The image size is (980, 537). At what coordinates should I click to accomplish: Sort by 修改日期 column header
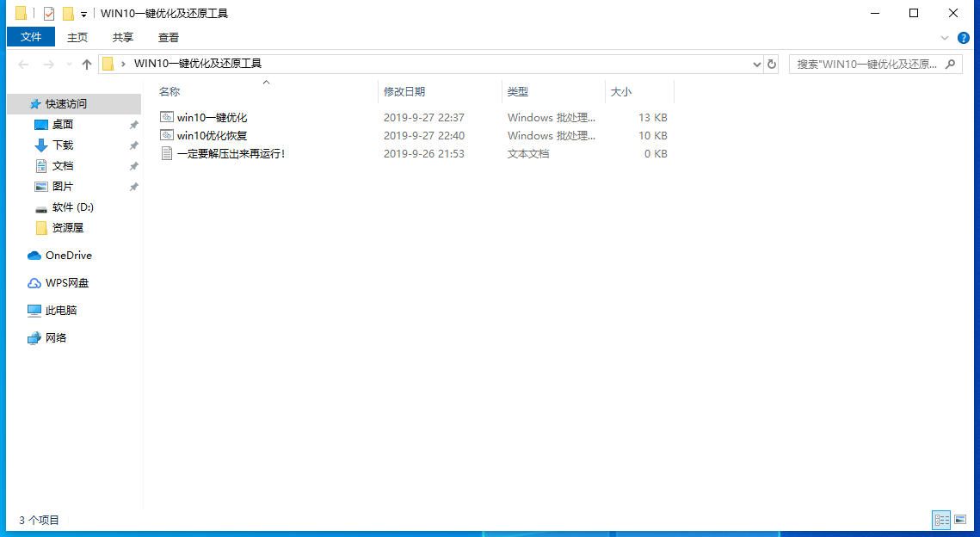pos(404,92)
